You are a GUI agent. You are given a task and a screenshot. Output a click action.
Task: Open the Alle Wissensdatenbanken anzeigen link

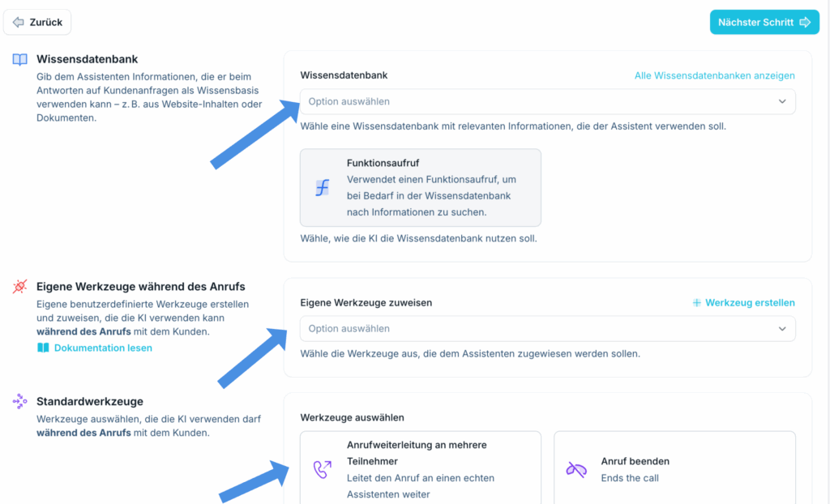pyautogui.click(x=715, y=75)
